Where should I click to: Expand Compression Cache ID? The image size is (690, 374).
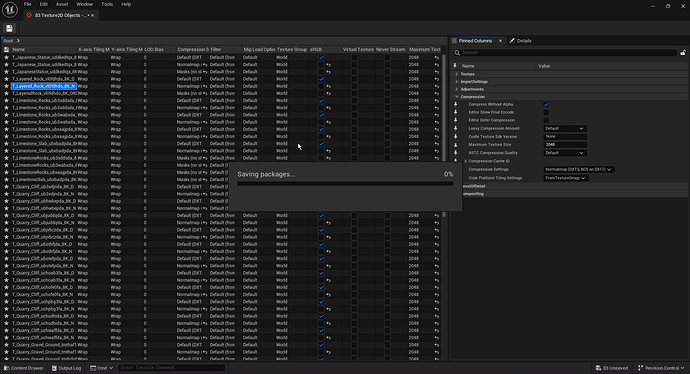466,161
